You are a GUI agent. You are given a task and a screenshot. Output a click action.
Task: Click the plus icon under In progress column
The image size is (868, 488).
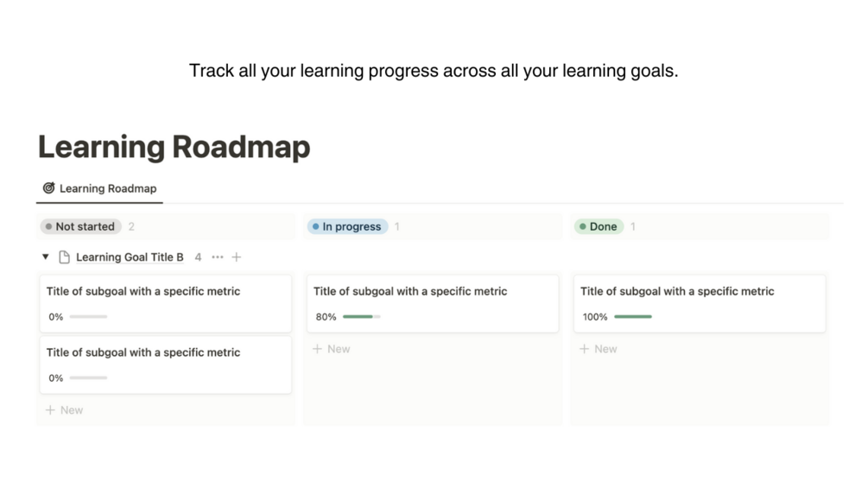pos(317,349)
